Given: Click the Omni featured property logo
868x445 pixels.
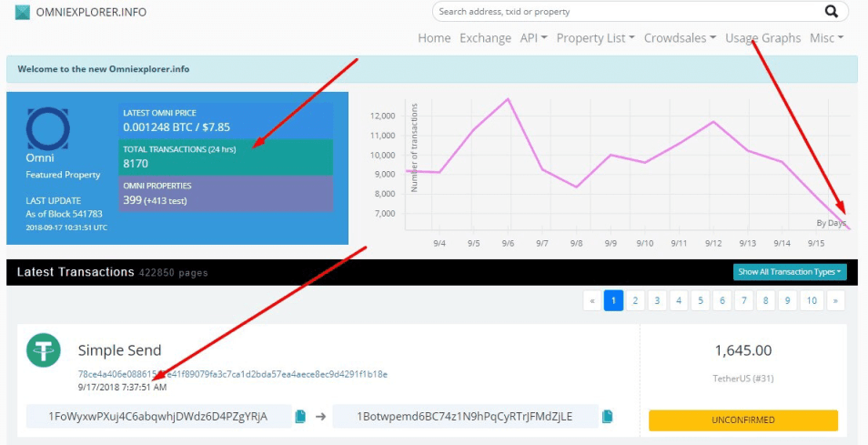Looking at the screenshot, I should 47,129.
